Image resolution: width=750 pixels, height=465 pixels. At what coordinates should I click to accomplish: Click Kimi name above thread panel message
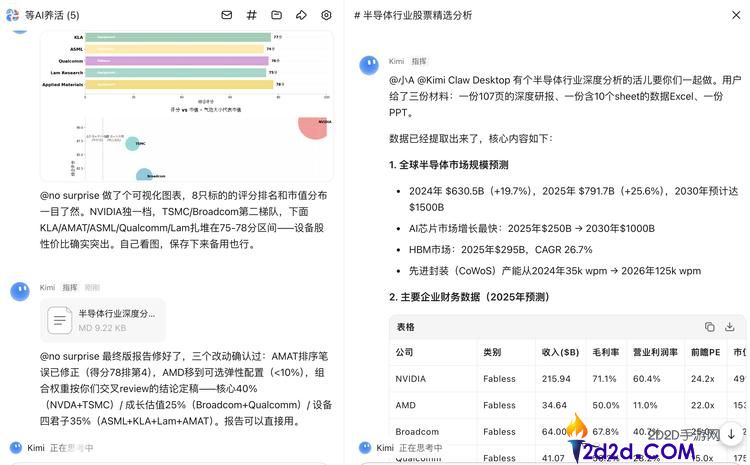pyautogui.click(x=397, y=61)
